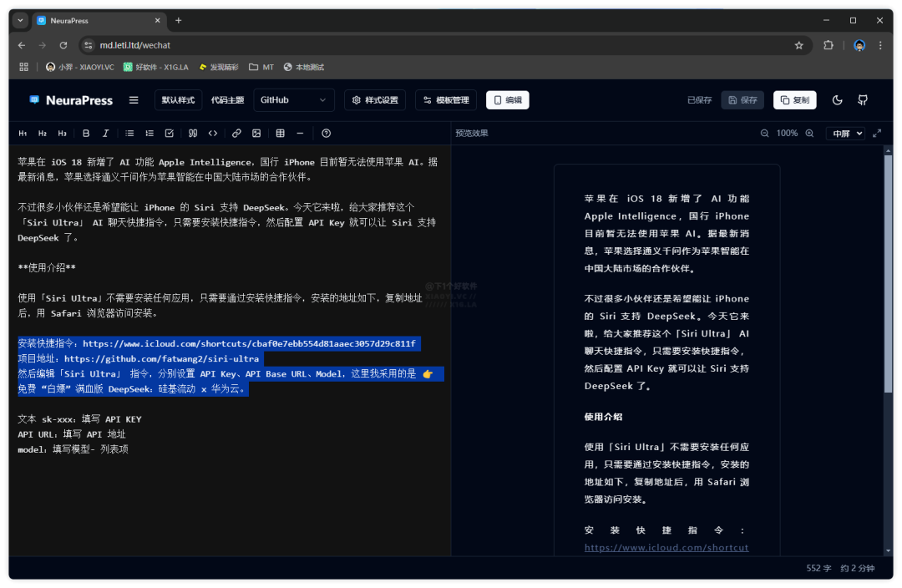Open the tab search dropdown arrow

click(20, 21)
